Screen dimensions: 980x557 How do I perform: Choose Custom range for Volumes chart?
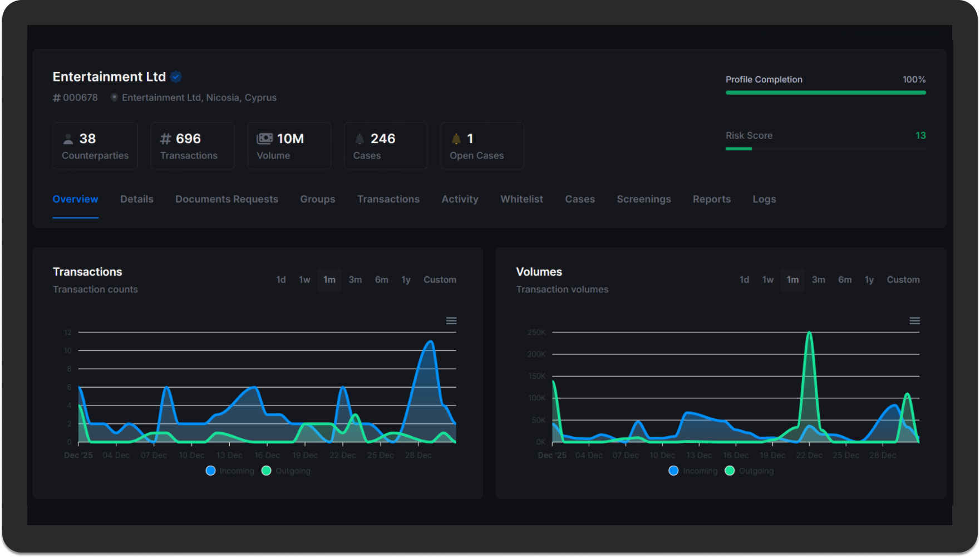(903, 280)
